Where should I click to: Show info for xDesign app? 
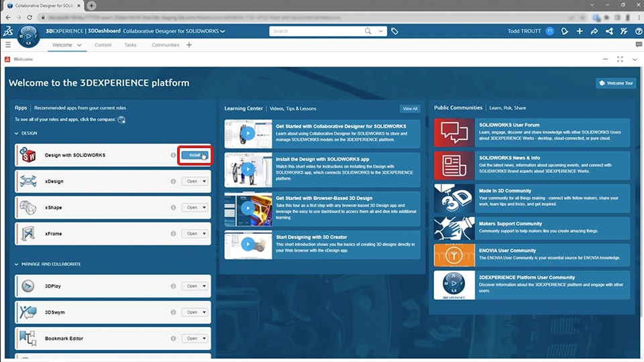(173, 182)
